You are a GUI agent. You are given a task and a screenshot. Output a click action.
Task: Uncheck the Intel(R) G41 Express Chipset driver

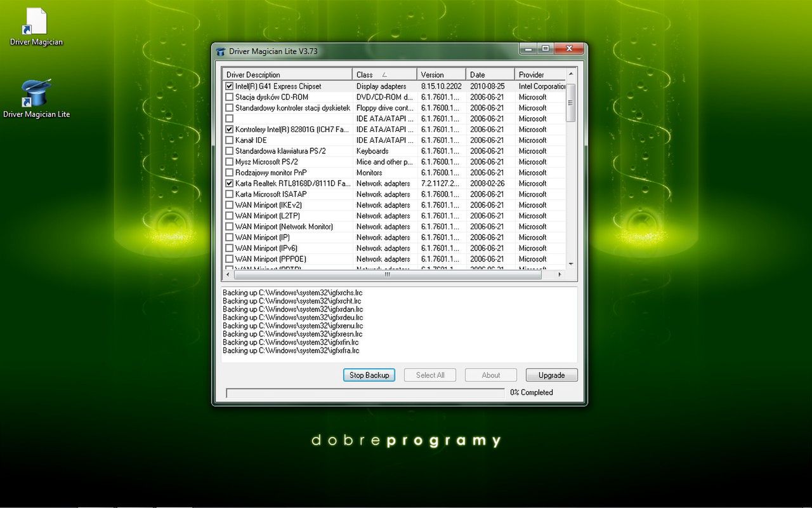tap(230, 86)
